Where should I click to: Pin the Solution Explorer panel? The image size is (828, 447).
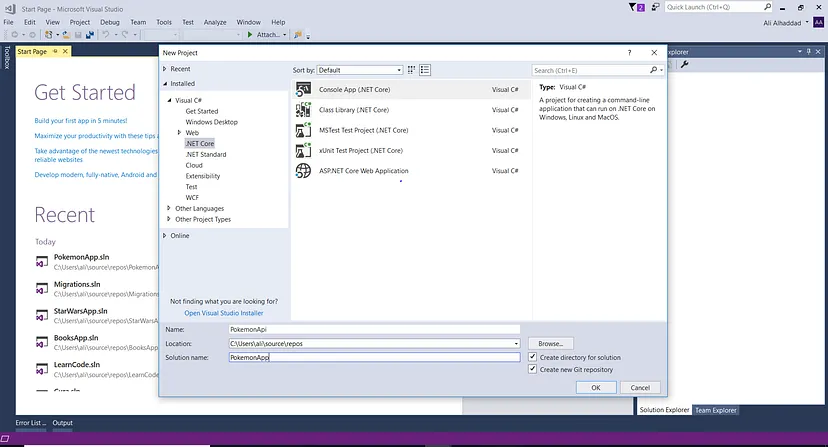(x=808, y=52)
